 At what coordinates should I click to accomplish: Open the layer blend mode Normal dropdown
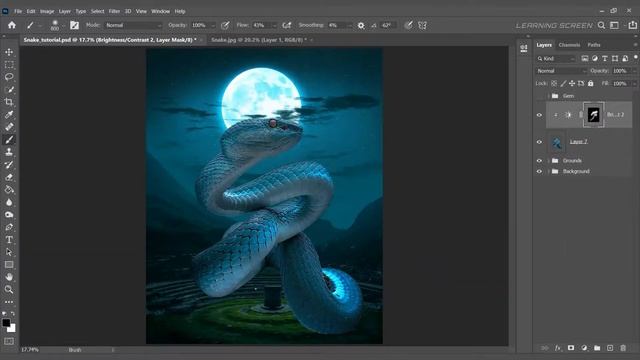(561, 71)
